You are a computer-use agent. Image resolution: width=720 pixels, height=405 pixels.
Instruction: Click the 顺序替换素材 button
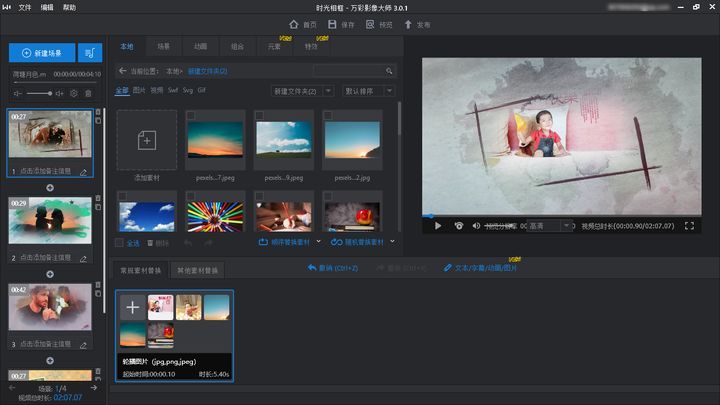coord(284,242)
